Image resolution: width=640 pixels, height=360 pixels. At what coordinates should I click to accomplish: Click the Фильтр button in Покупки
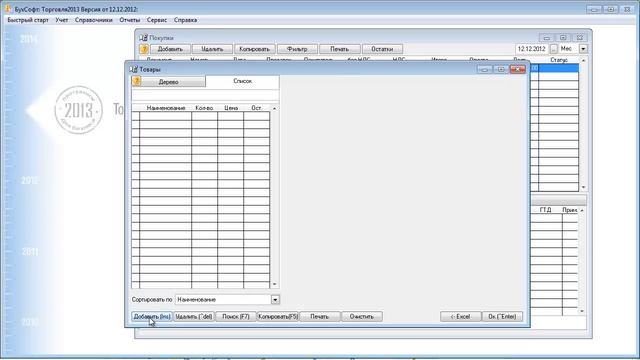click(x=298, y=49)
